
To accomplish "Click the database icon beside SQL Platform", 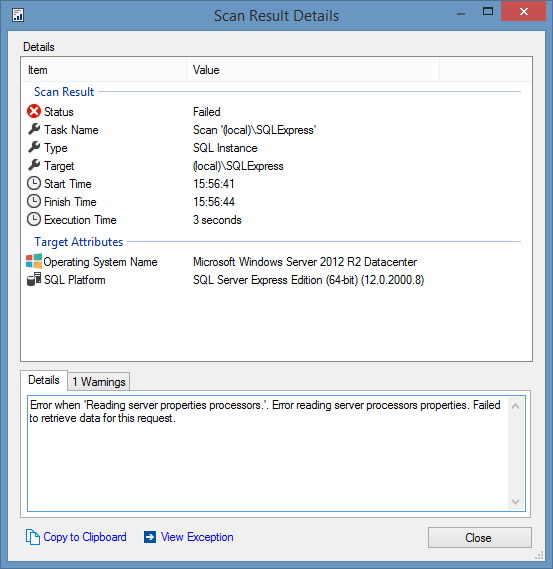I will click(34, 279).
